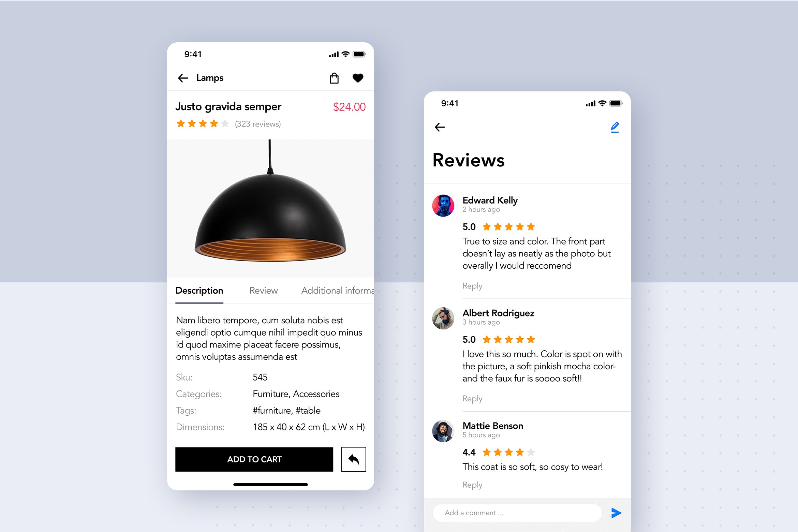Tap the heart/wishlist icon
Viewport: 798px width, 532px height.
tap(357, 78)
